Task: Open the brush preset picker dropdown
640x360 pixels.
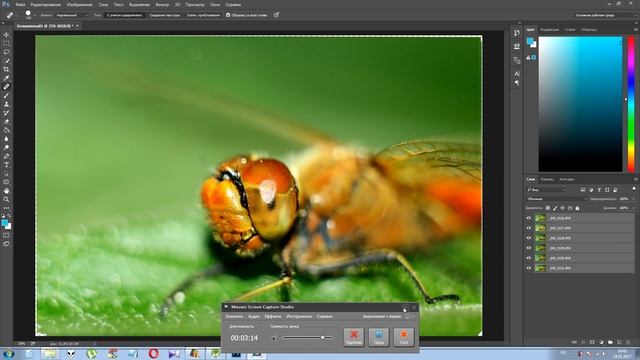Action: [x=35, y=15]
